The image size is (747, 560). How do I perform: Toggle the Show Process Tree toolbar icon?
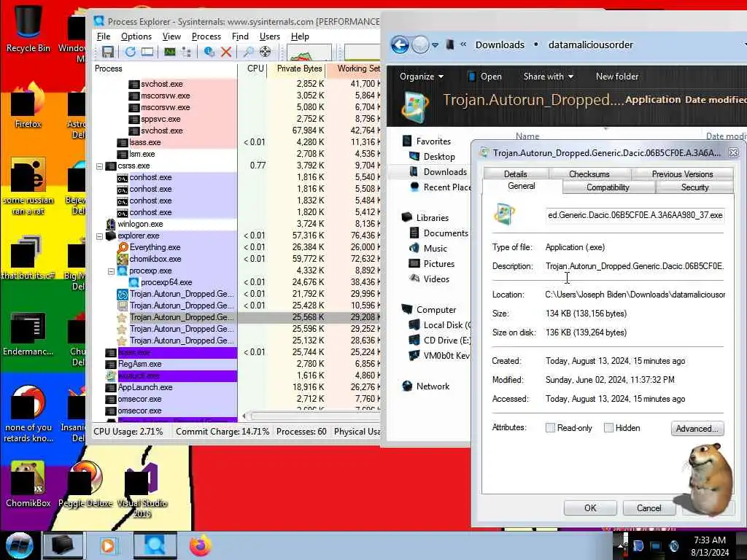click(186, 52)
